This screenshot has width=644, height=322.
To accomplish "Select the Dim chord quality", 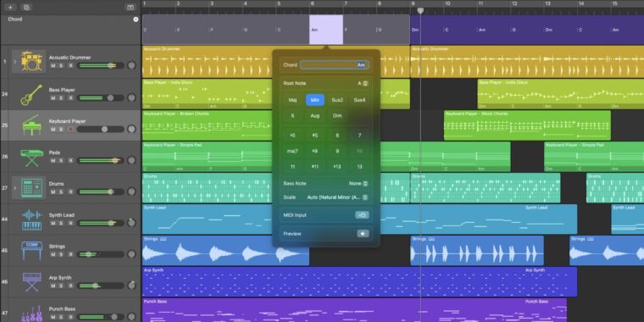I will (x=337, y=116).
